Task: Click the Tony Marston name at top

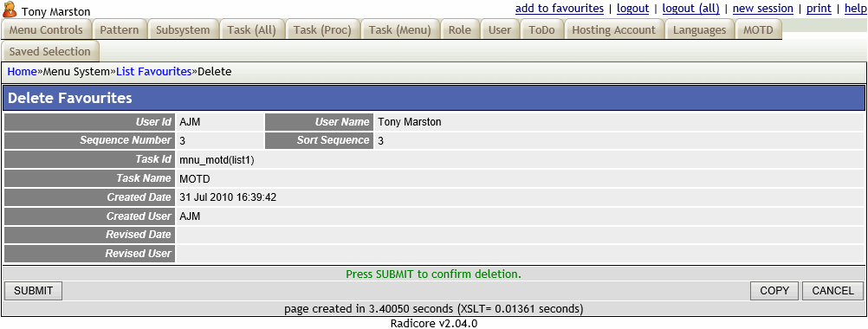Action: coord(56,11)
